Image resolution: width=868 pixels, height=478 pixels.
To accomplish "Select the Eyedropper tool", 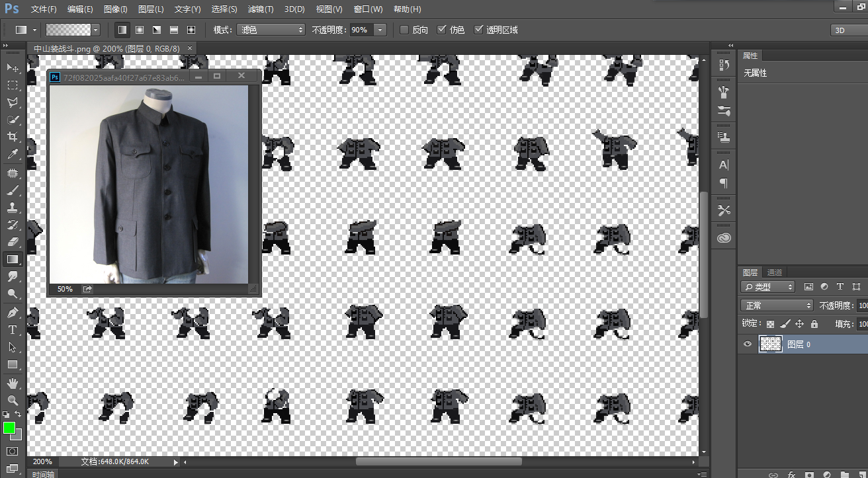I will click(13, 155).
